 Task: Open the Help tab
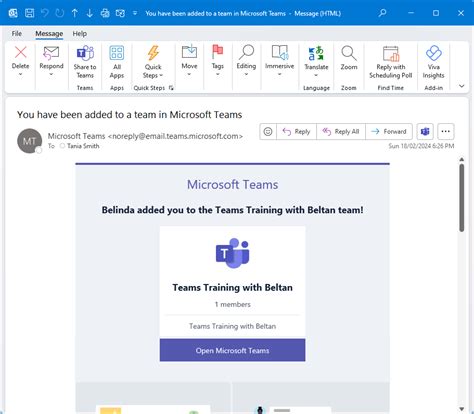point(80,34)
